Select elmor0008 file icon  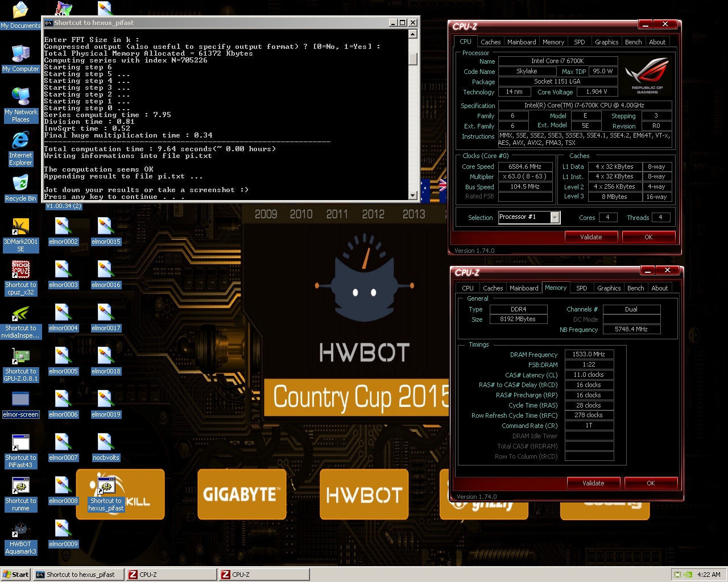pos(63,491)
